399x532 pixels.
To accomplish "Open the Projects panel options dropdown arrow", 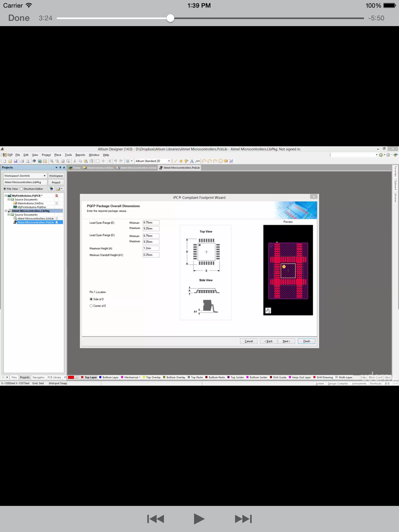I will pos(56,167).
